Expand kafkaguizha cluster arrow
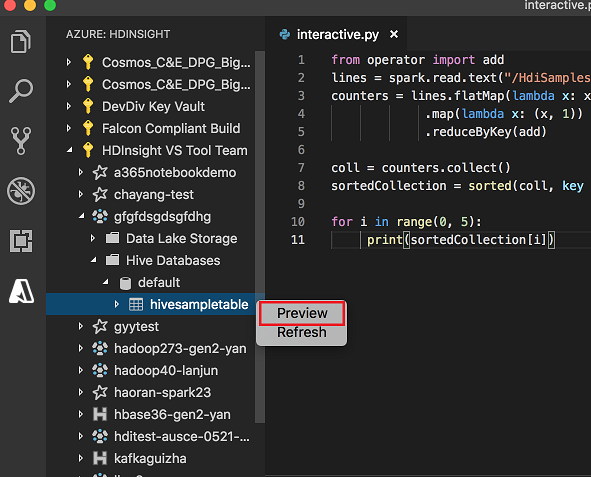The image size is (591, 477). pyautogui.click(x=81, y=458)
